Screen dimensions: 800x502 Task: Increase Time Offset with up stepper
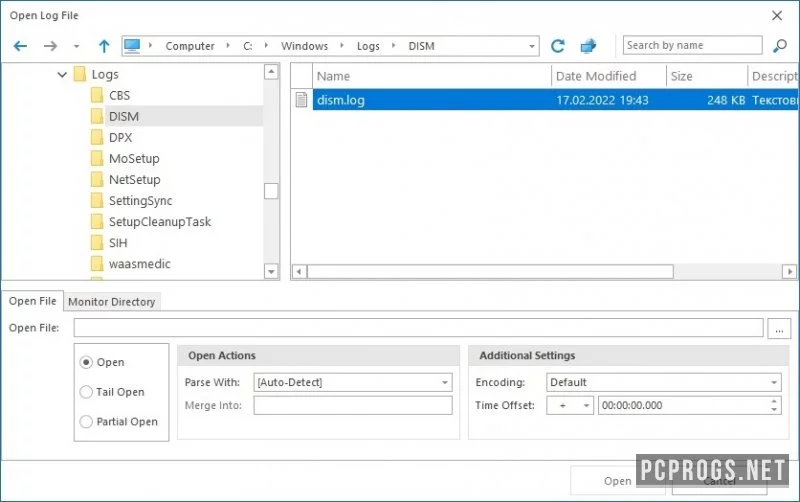pos(774,401)
